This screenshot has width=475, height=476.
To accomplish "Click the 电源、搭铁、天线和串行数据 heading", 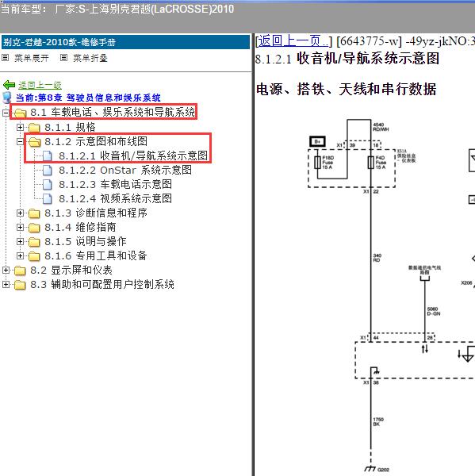I will [x=347, y=89].
